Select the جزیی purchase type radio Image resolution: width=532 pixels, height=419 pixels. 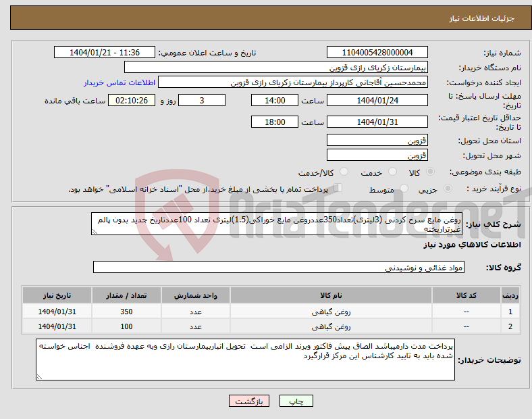(448, 189)
